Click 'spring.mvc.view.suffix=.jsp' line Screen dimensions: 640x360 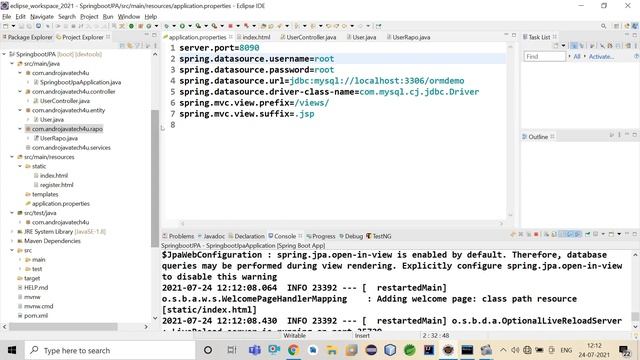[x=247, y=114]
